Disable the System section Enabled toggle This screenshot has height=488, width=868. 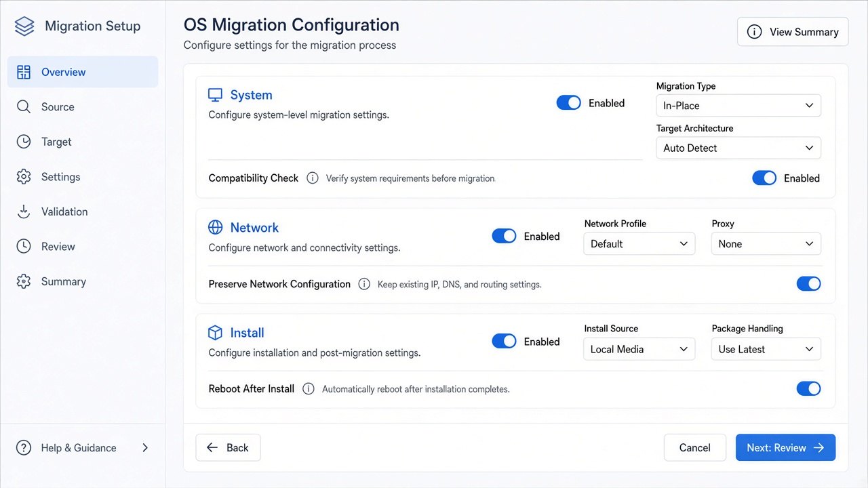[x=569, y=103]
